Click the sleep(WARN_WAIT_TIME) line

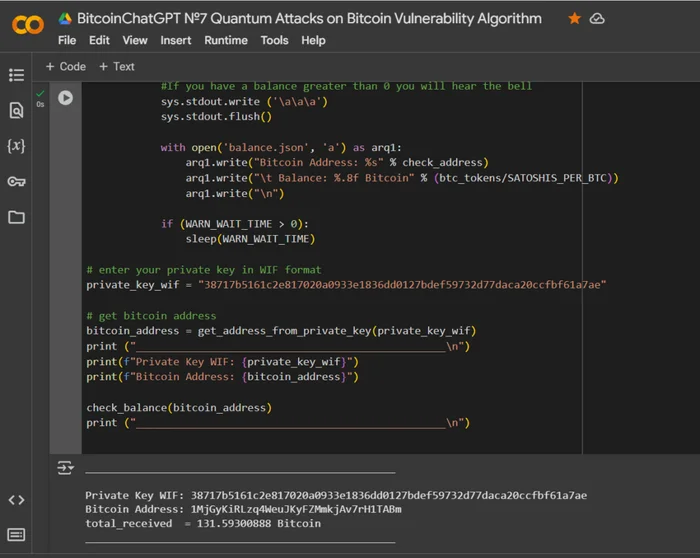[x=250, y=239]
